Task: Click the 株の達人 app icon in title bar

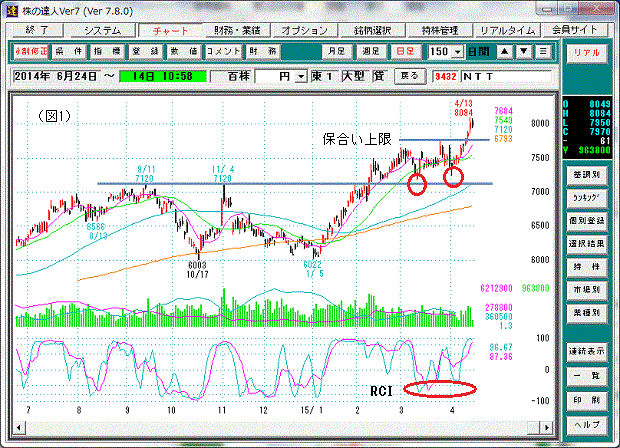Action: click(13, 11)
